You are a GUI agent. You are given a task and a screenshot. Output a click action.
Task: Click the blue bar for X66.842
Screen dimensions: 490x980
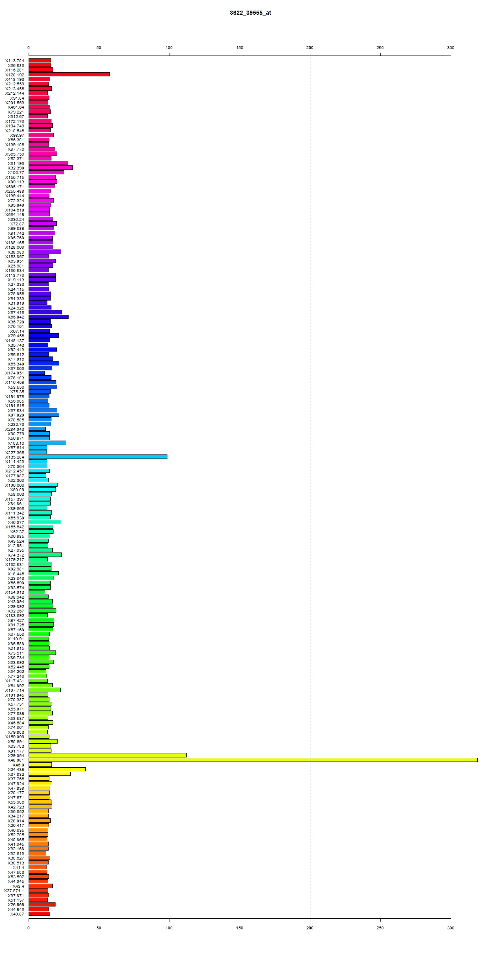click(x=49, y=317)
